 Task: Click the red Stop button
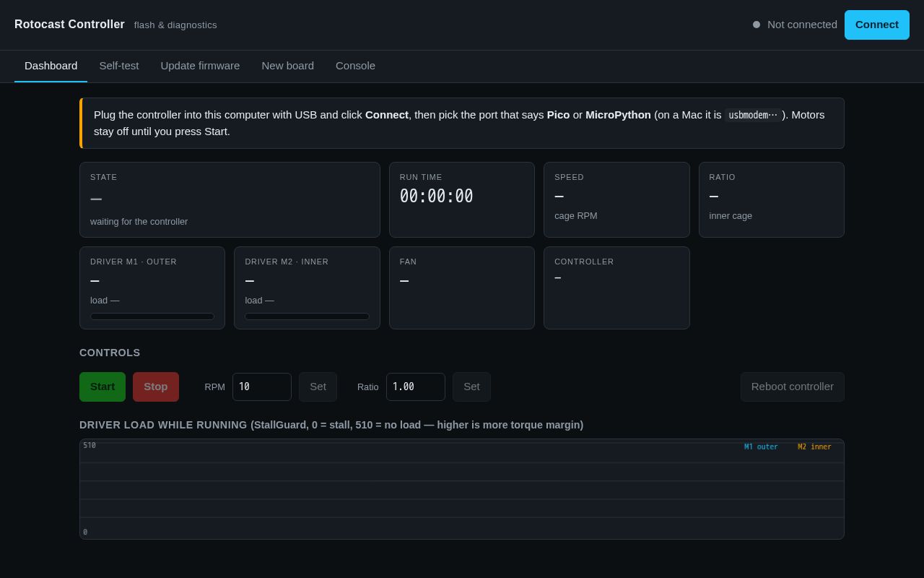click(156, 387)
